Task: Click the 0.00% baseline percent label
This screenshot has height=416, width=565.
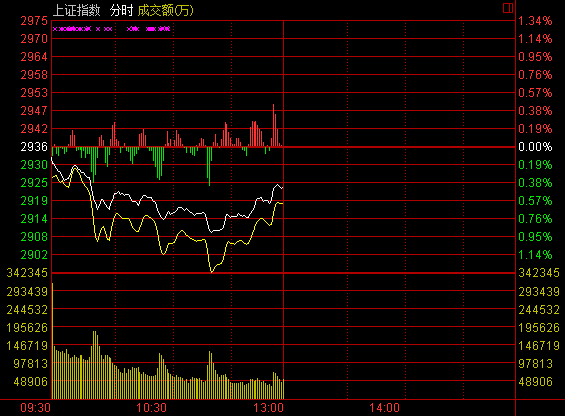Action: (535, 147)
